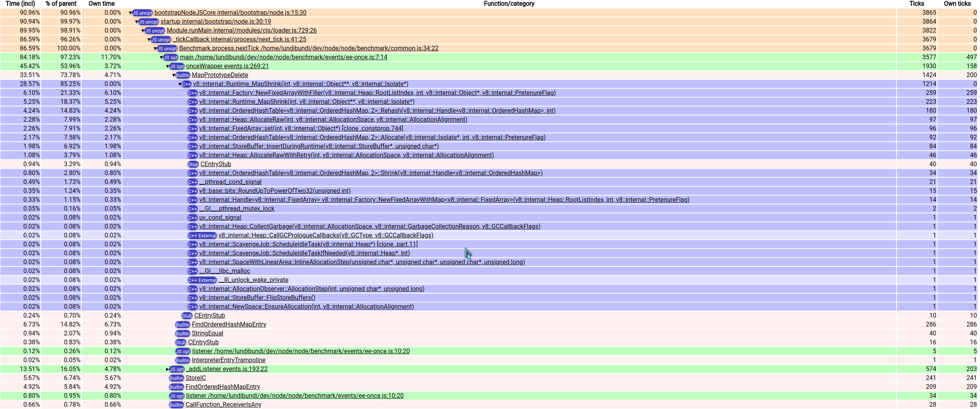Collapse the bootstrapNodeJSCore tree row
The width and height of the screenshot is (980, 409).
coord(130,13)
